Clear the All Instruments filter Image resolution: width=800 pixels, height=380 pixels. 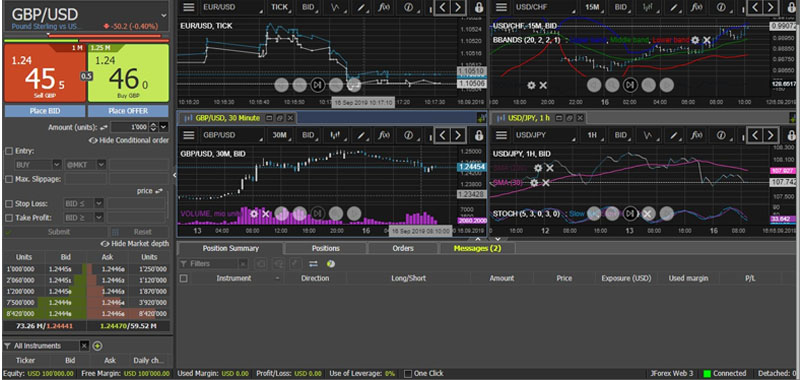tap(84, 346)
